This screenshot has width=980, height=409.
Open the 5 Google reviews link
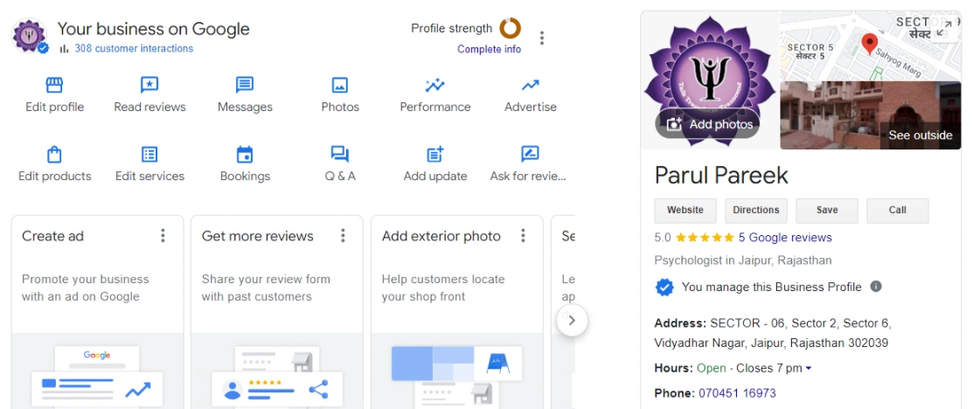coord(784,238)
